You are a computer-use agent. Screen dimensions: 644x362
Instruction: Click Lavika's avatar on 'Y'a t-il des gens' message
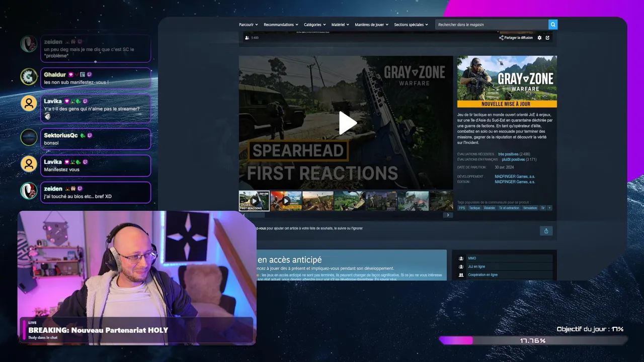click(29, 104)
